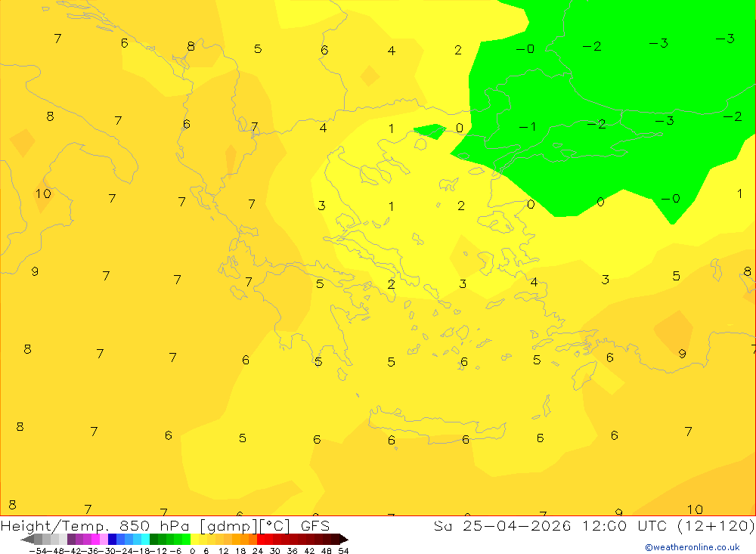This screenshot has height=554, width=756.
Task: Select the bright green legend swatch
Action: pos(186,539)
